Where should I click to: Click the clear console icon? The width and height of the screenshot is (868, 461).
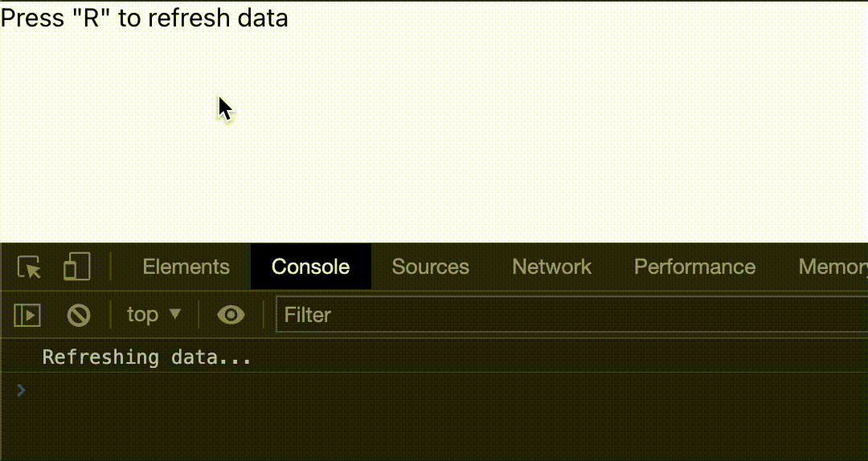(x=78, y=315)
